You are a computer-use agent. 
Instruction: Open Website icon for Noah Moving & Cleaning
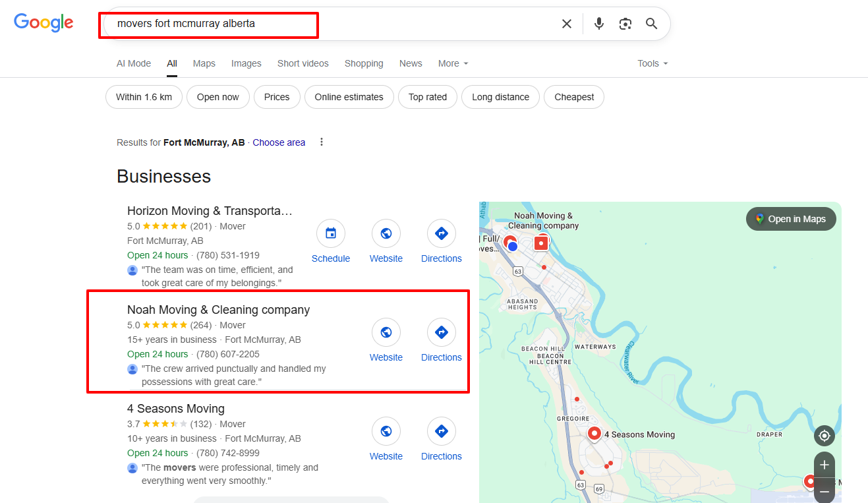(x=386, y=332)
